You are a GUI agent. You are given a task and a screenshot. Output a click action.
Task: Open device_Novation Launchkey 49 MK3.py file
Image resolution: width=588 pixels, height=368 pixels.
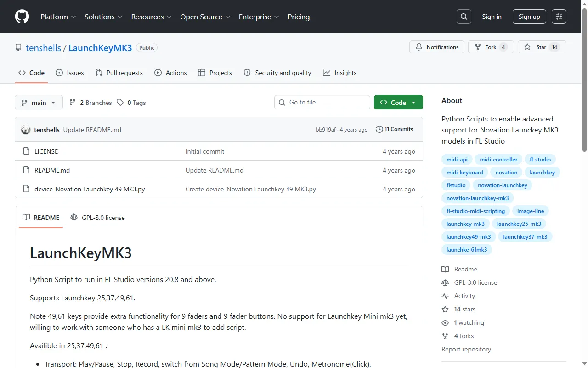coord(90,189)
